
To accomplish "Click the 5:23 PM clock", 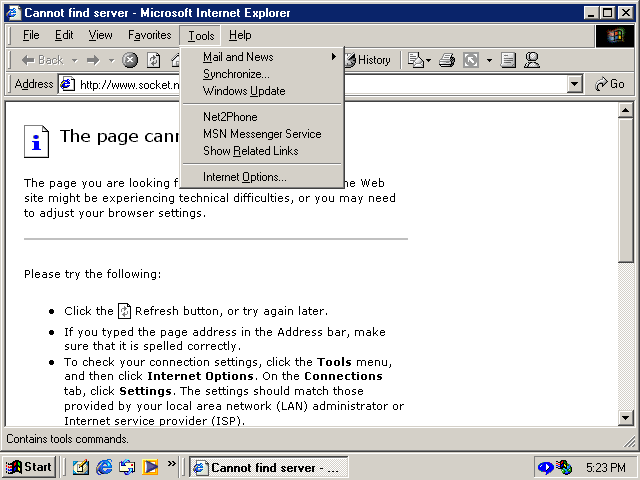I will [606, 467].
